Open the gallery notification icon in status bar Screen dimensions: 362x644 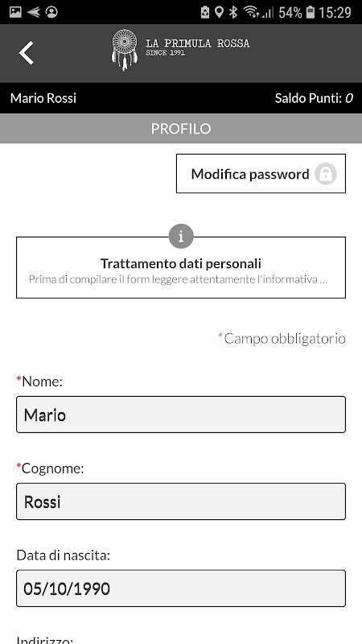pos(15,12)
